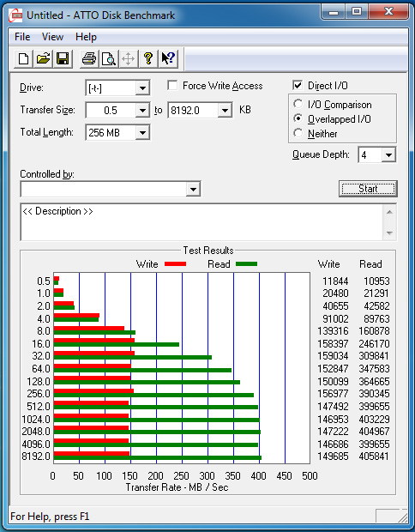Save results with the floppy disk icon
This screenshot has width=415, height=532.
63,58
